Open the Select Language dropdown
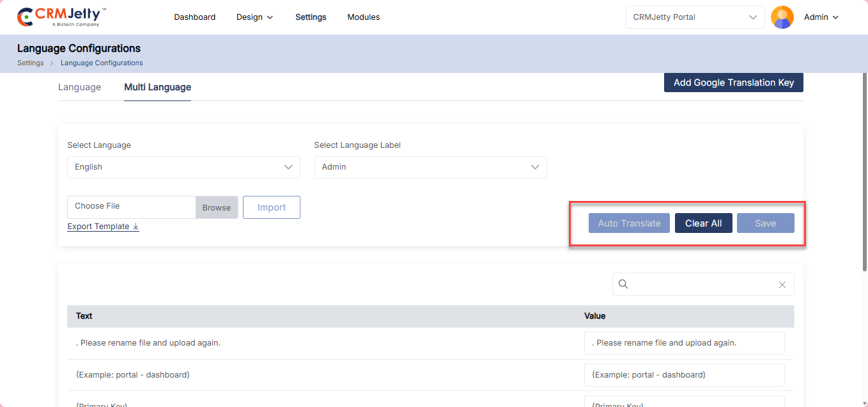The image size is (868, 407). 183,167
